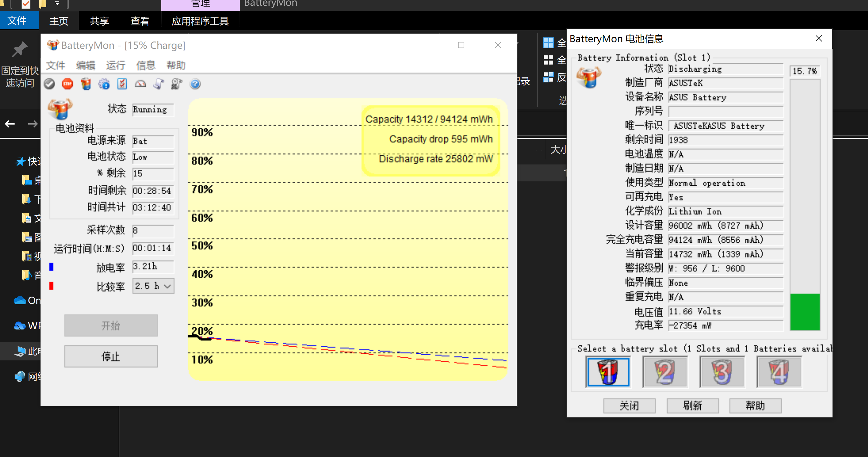Click Explorer back arrow

[x=10, y=124]
